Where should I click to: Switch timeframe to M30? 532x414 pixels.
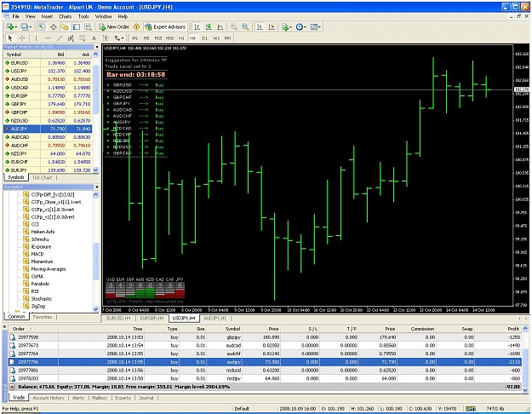[169, 38]
